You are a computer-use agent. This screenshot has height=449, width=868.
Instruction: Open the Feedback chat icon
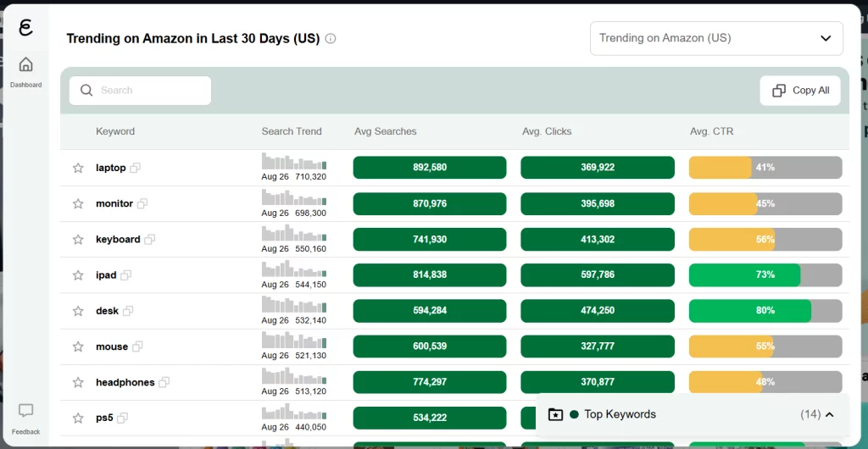(25, 411)
